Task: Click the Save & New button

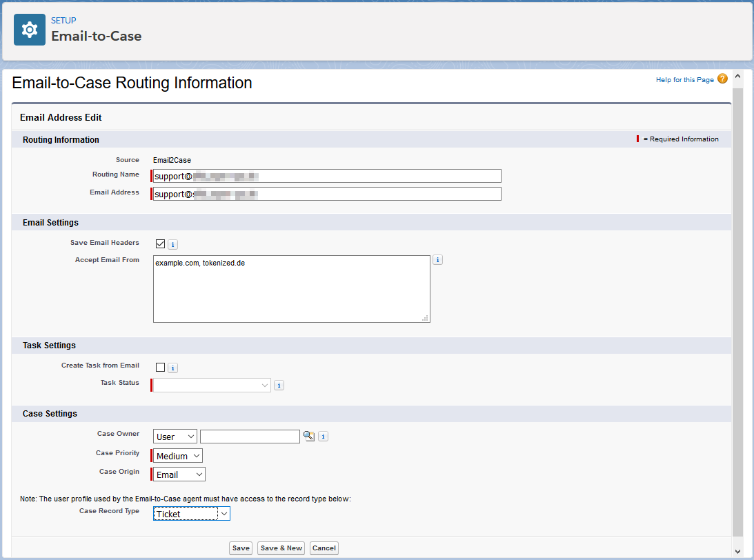Action: click(x=281, y=548)
